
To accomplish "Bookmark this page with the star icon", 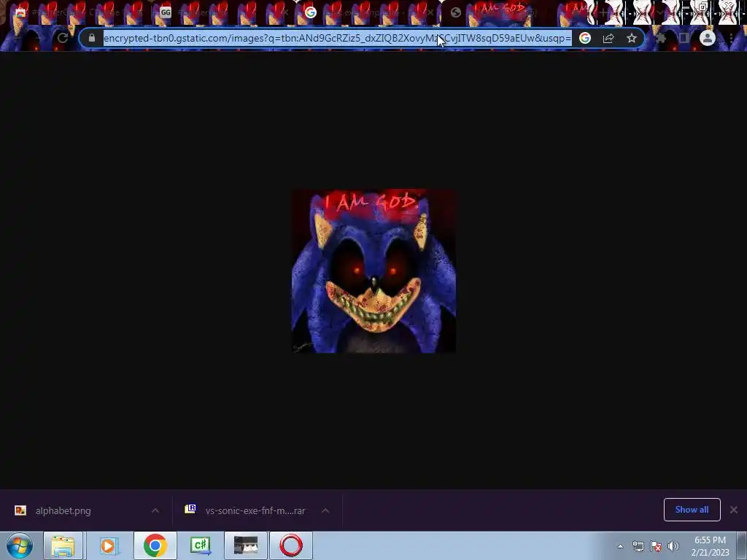I will 632,38.
